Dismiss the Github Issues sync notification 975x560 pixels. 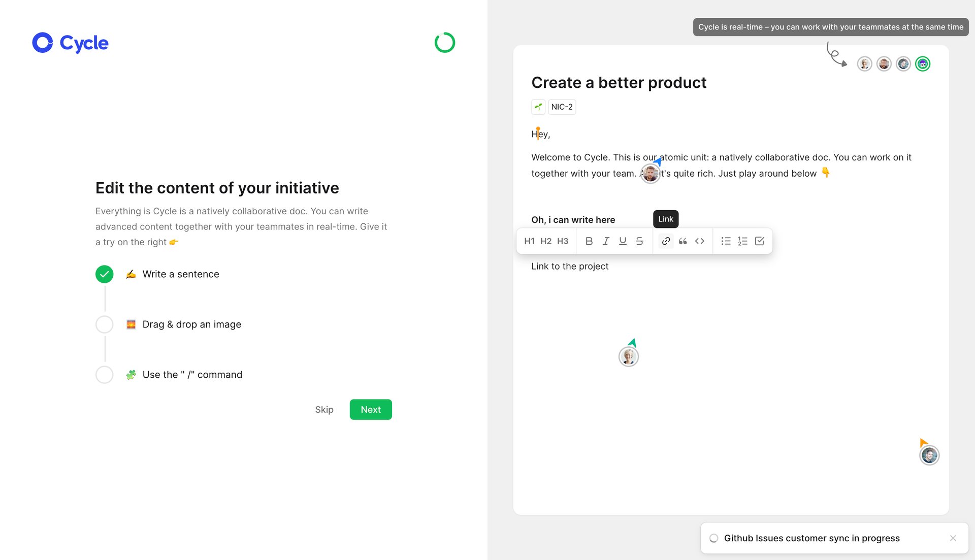point(953,538)
